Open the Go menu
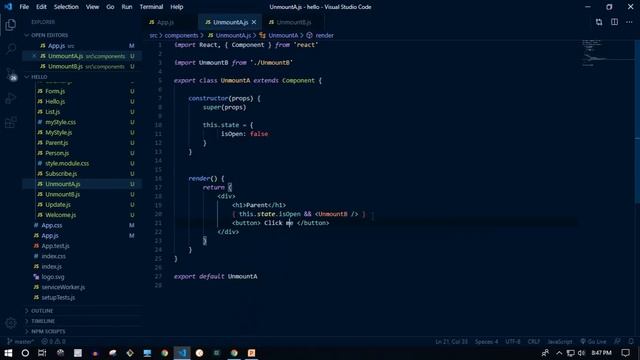The image size is (640, 360). coord(110,7)
